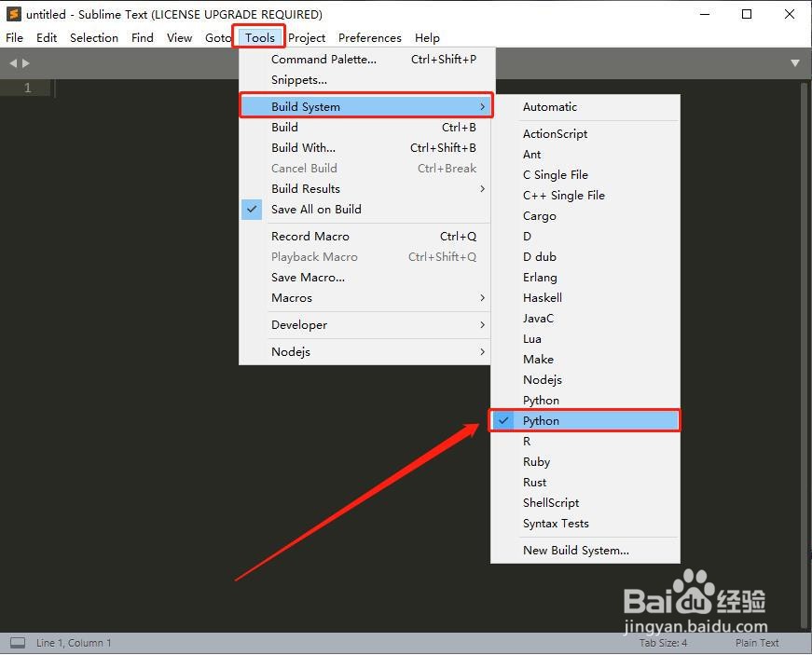Open the View menu

[179, 38]
